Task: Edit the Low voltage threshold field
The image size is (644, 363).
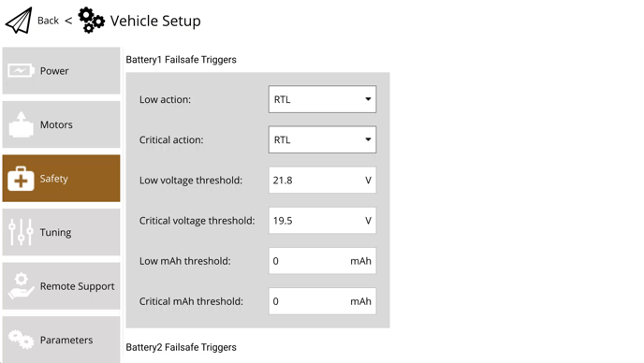Action: (322, 180)
